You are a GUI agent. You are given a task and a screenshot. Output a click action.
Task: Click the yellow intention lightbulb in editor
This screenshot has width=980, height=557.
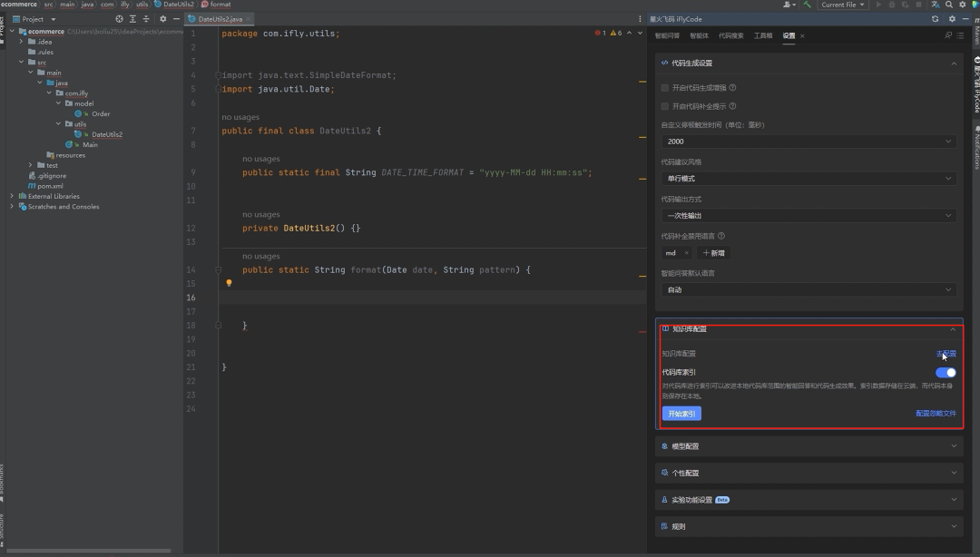coord(229,283)
